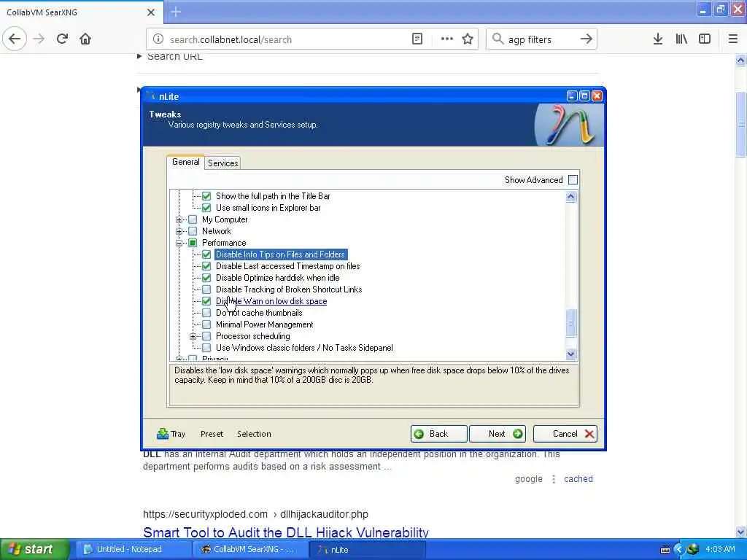The height and width of the screenshot is (560, 747).
Task: Uncheck Disable Optimize harddisk when idle
Action: tap(206, 278)
